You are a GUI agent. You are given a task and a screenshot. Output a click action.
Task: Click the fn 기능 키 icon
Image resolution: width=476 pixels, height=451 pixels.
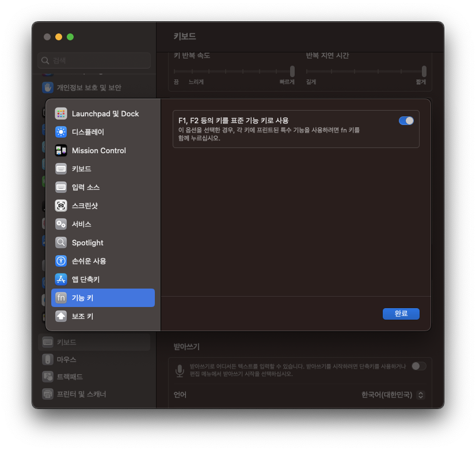point(61,298)
